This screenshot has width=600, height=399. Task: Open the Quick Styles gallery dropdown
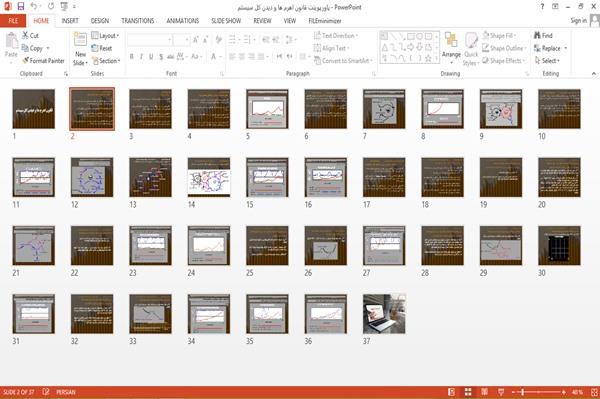click(x=471, y=49)
